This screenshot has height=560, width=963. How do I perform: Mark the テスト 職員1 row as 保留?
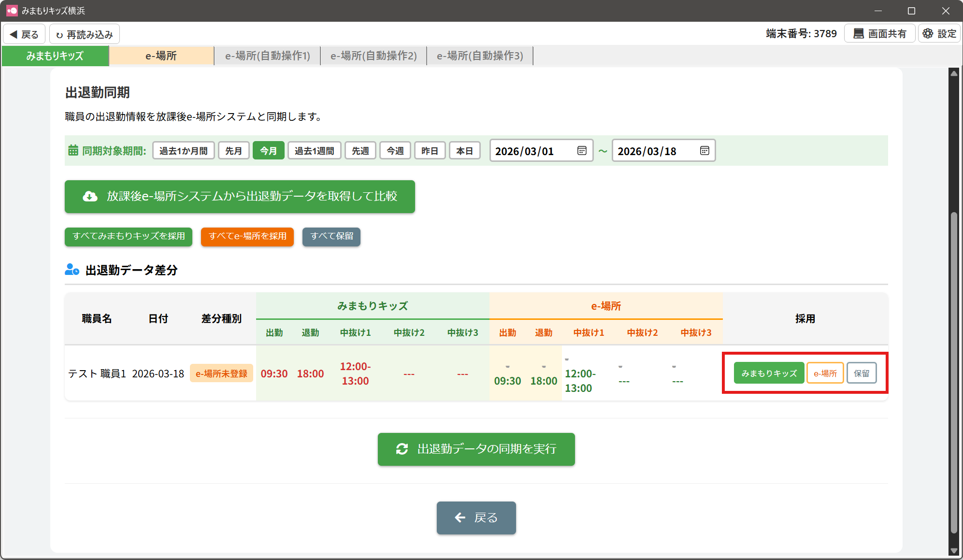click(861, 373)
